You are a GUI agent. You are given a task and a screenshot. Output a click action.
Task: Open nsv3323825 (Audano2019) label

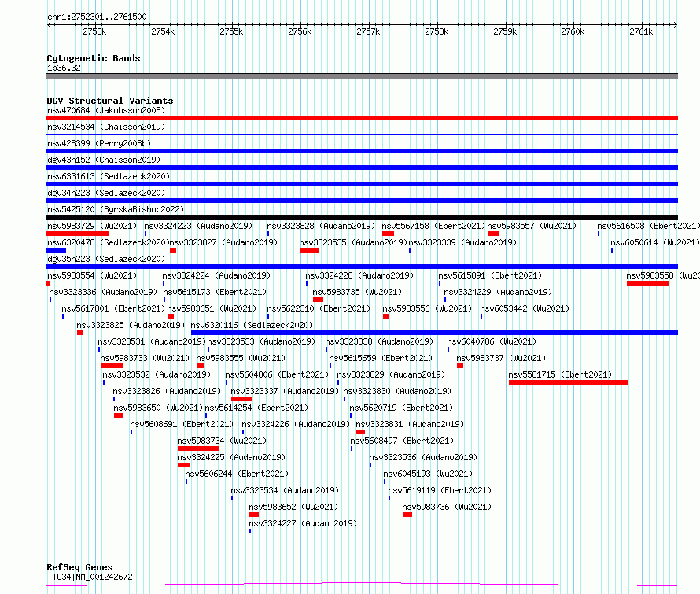(x=131, y=325)
